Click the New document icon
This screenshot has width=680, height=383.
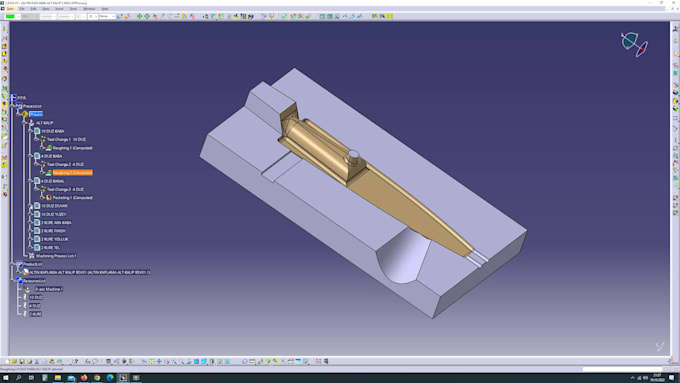7,361
